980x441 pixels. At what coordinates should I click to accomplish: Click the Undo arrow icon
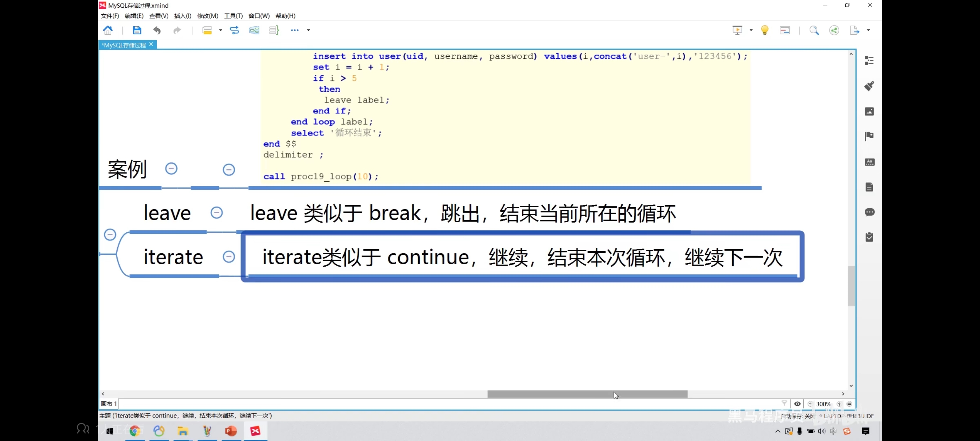pyautogui.click(x=157, y=30)
